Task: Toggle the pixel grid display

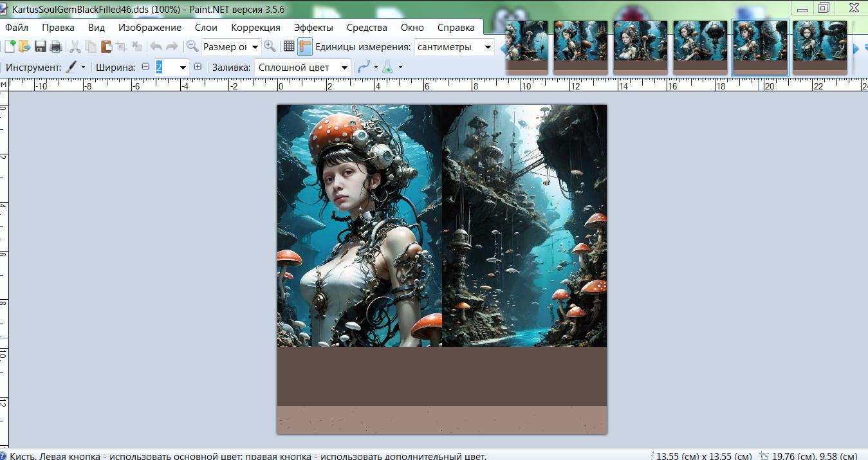Action: pyautogui.click(x=289, y=46)
